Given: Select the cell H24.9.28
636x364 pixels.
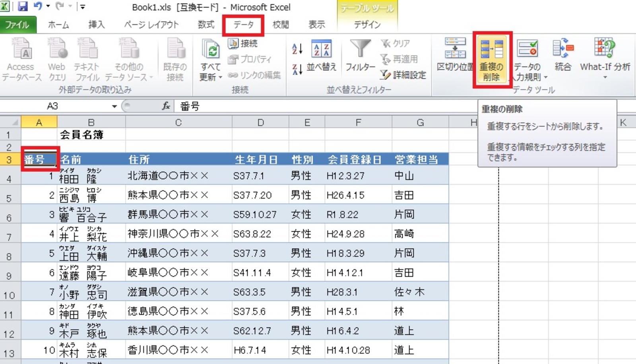Looking at the screenshot, I should [x=358, y=234].
